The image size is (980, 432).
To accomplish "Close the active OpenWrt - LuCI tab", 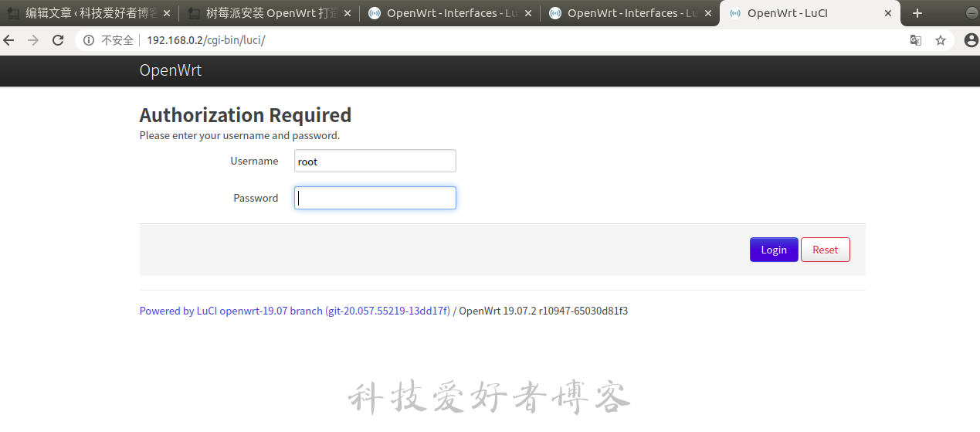I will tap(888, 13).
